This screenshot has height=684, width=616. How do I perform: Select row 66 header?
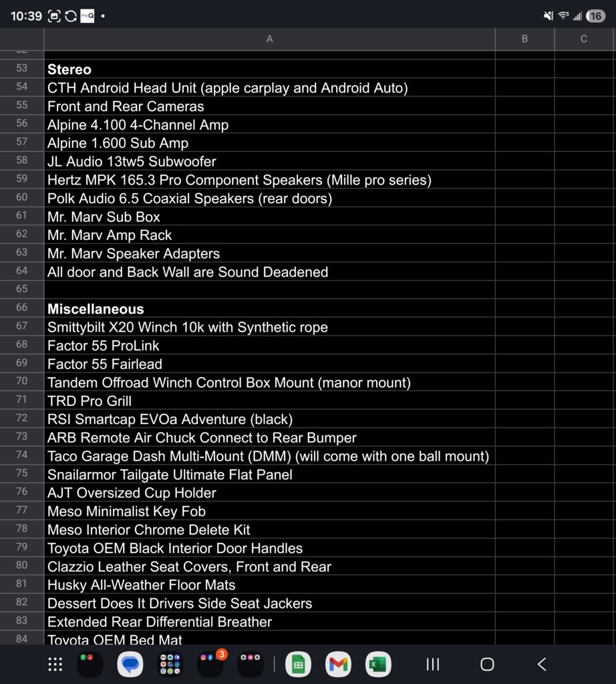tap(22, 308)
